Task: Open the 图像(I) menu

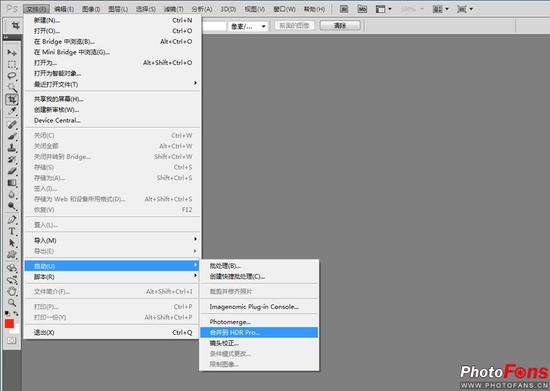Action: click(91, 9)
